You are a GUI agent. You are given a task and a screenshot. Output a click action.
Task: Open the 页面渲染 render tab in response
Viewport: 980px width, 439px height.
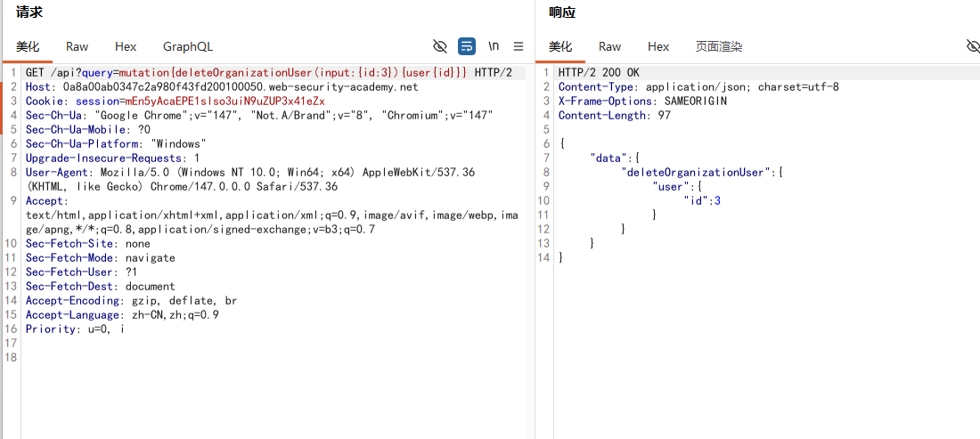pyautogui.click(x=719, y=47)
